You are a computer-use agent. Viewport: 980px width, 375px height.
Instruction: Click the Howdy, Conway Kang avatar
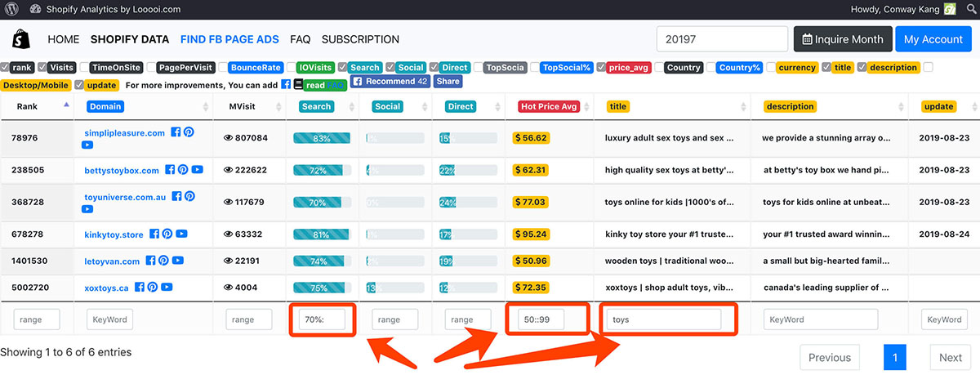[950, 10]
